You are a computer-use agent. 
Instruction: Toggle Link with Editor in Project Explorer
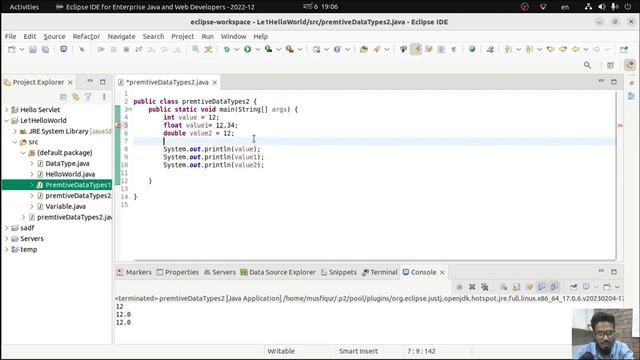76,97
